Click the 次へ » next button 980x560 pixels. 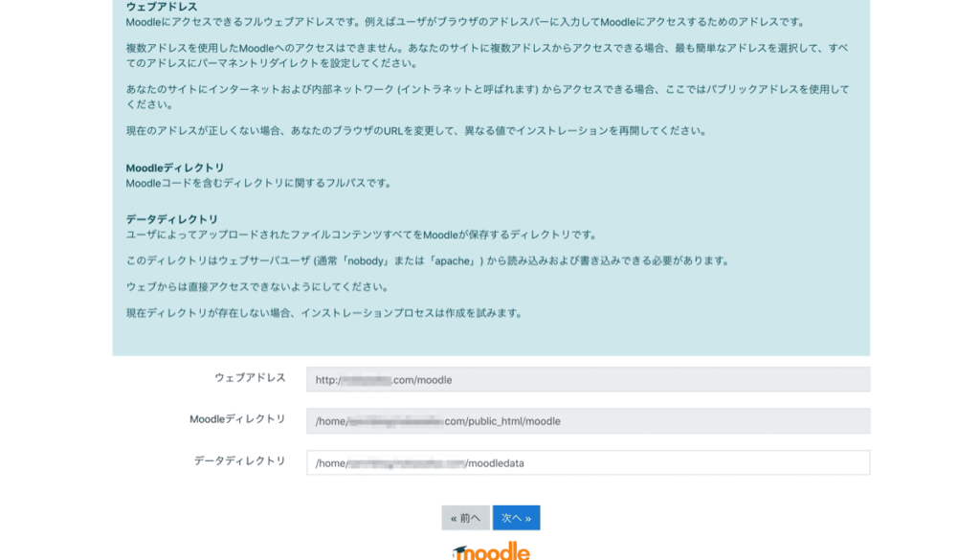tap(516, 518)
